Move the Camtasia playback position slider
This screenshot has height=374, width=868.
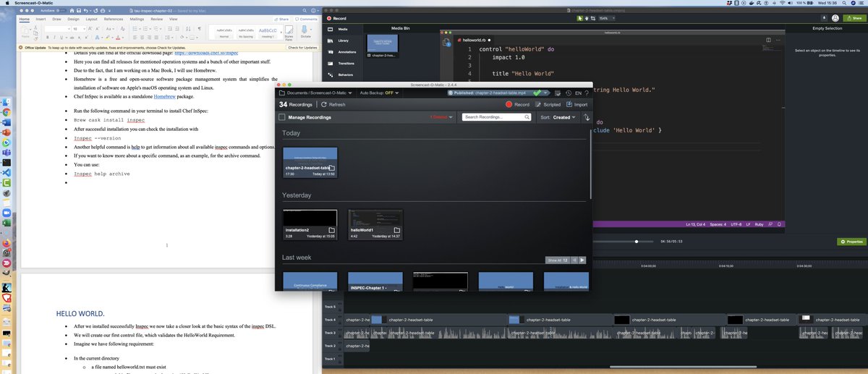(637, 242)
